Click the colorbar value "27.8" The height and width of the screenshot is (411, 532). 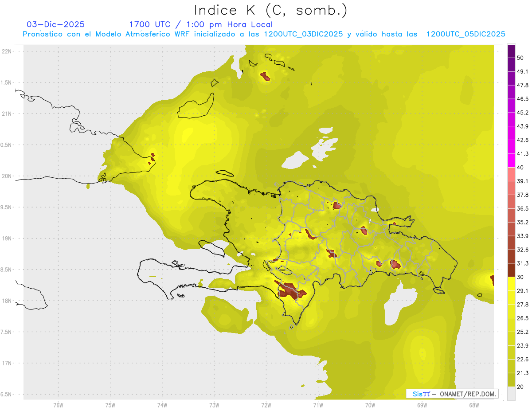[523, 305]
